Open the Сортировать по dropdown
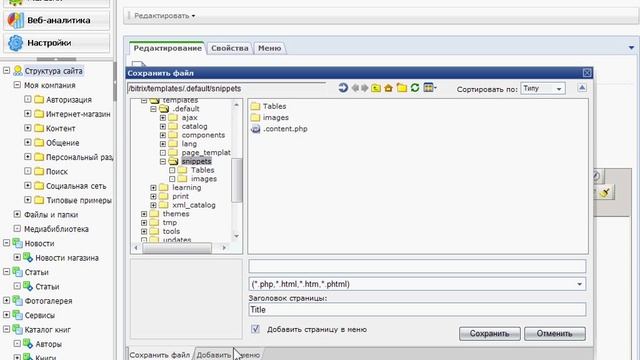The image size is (640, 360). (x=543, y=88)
